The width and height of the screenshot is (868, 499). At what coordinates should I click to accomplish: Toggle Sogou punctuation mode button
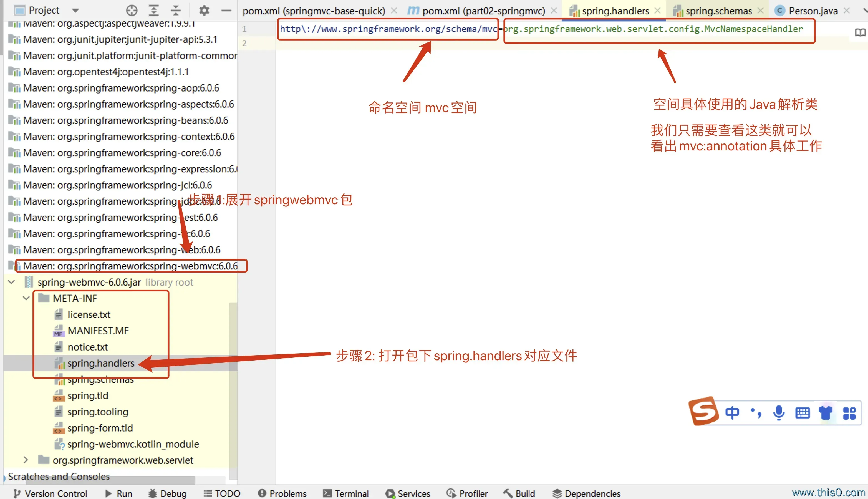(x=756, y=413)
